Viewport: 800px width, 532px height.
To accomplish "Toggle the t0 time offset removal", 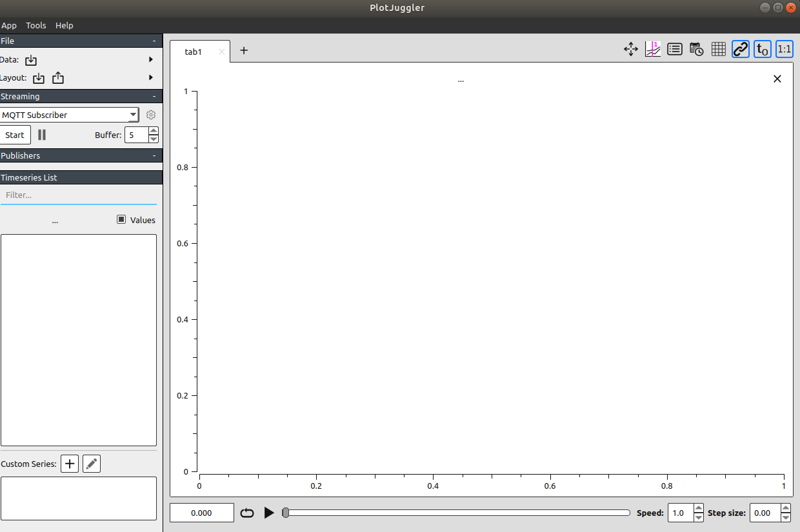I will pos(762,49).
